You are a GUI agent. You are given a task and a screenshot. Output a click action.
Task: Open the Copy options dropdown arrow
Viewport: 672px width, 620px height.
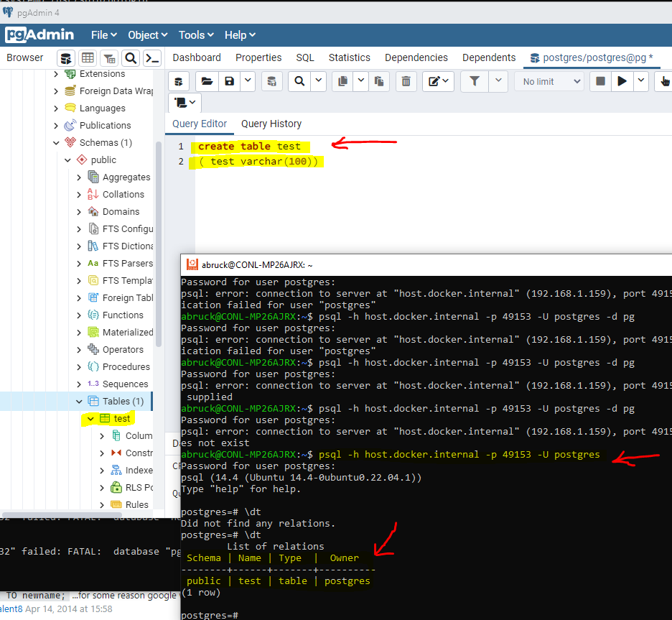pos(361,81)
